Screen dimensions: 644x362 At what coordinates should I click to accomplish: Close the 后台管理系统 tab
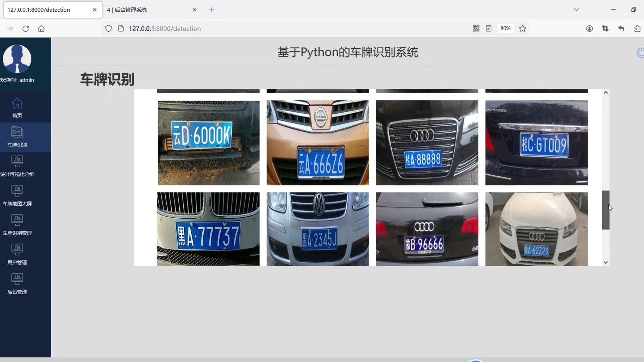tap(194, 10)
